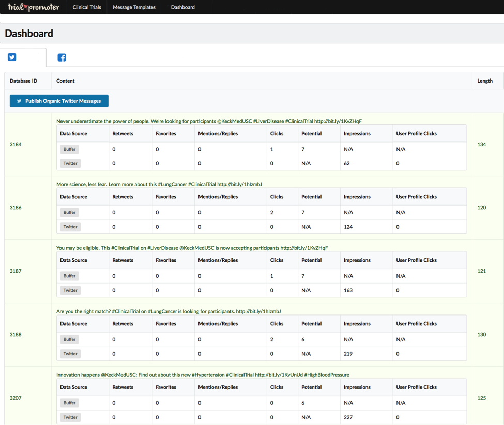This screenshot has height=425, width=504.
Task: Click Buffer badge for message 3184
Action: [69, 149]
